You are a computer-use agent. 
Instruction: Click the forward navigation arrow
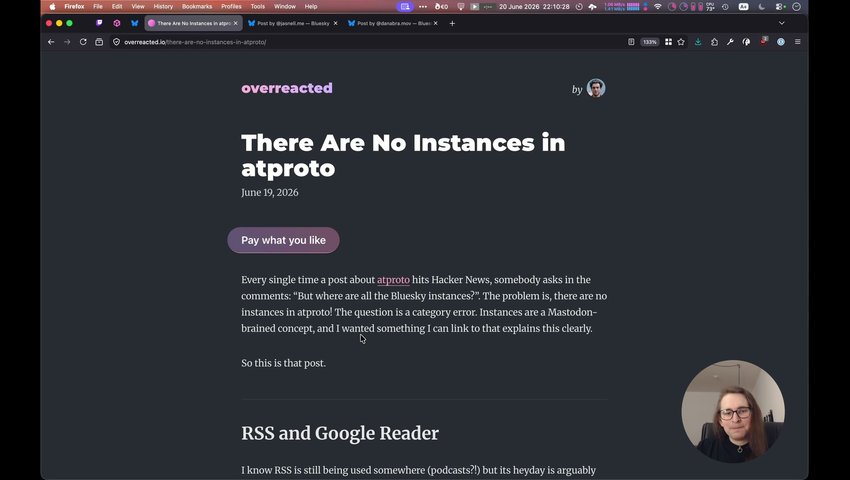[x=67, y=42]
